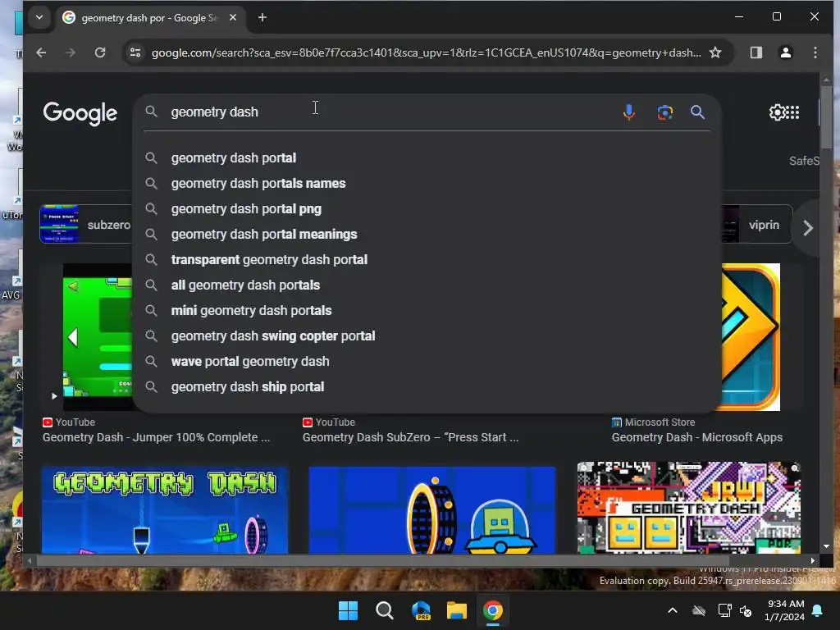Show hidden system tray icons
The image size is (840, 630).
point(673,610)
